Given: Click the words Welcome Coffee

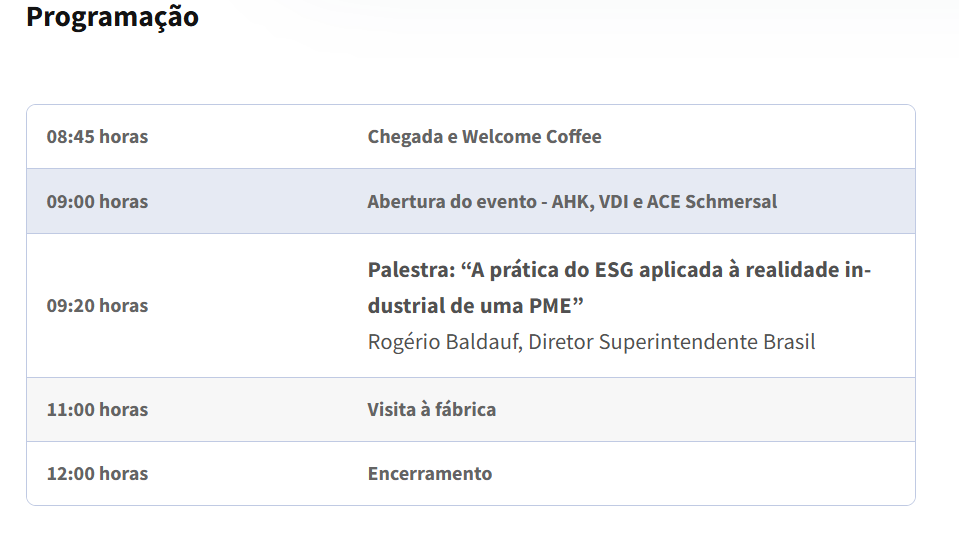Looking at the screenshot, I should (x=531, y=137).
